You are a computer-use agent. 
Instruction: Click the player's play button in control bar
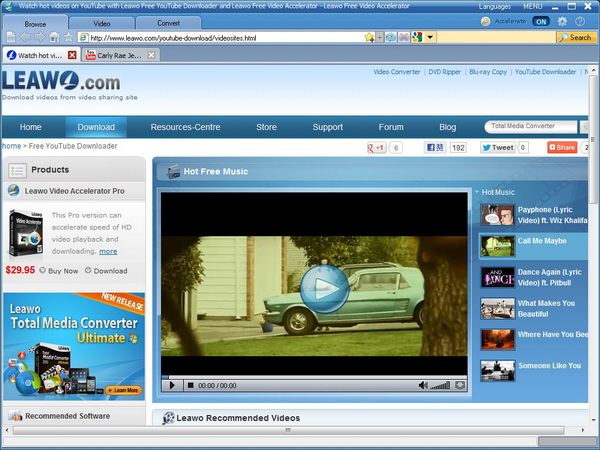click(172, 385)
